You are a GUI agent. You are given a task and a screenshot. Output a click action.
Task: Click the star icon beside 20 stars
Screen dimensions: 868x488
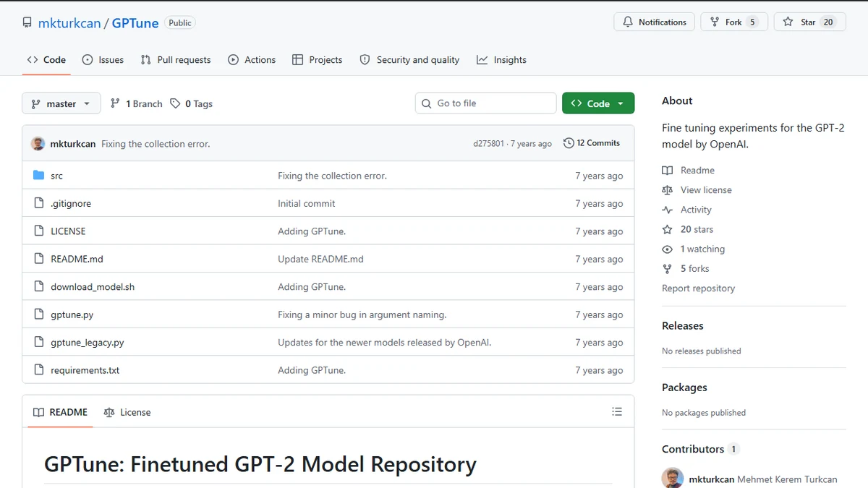click(667, 229)
